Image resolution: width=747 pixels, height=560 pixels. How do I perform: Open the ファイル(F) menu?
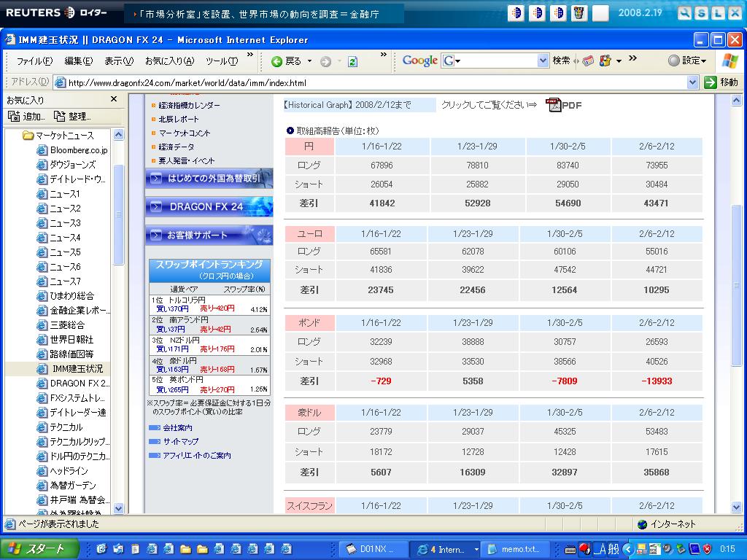pos(34,61)
